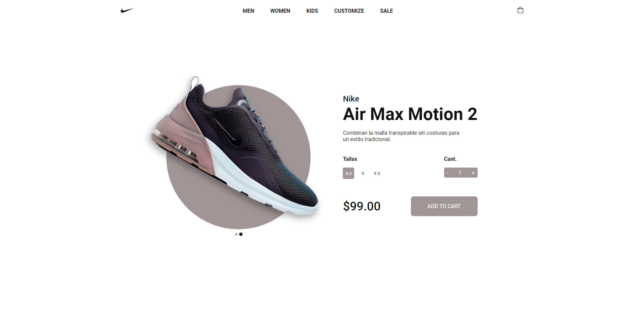644x314 pixels.
Task: Choose shoe size 9.5
Action: (377, 173)
